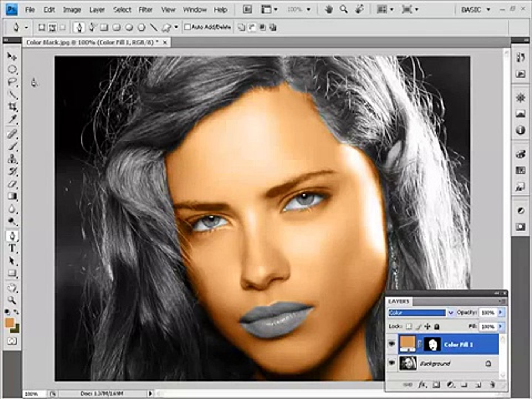Open the Image menu
This screenshot has width=532, height=399.
point(72,10)
